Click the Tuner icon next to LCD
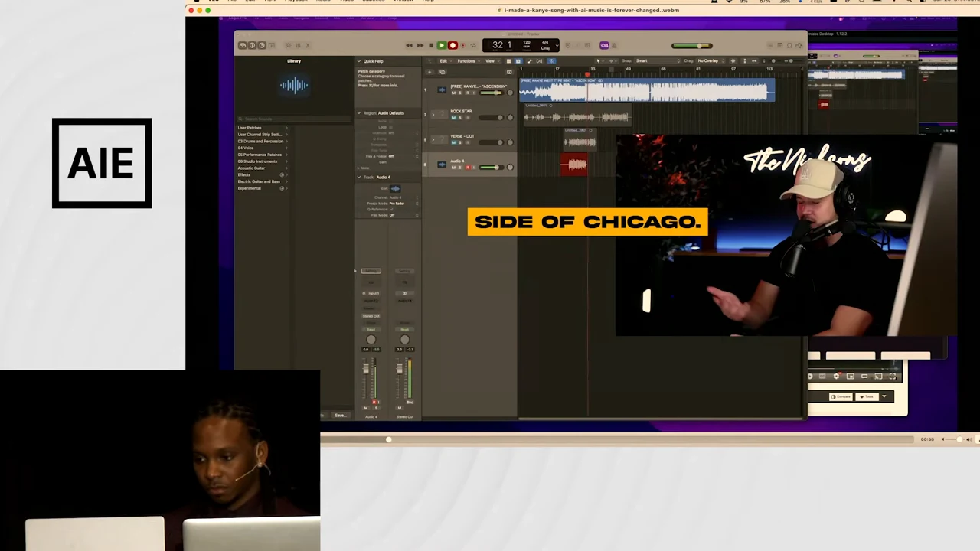This screenshot has width=980, height=551. click(x=568, y=45)
